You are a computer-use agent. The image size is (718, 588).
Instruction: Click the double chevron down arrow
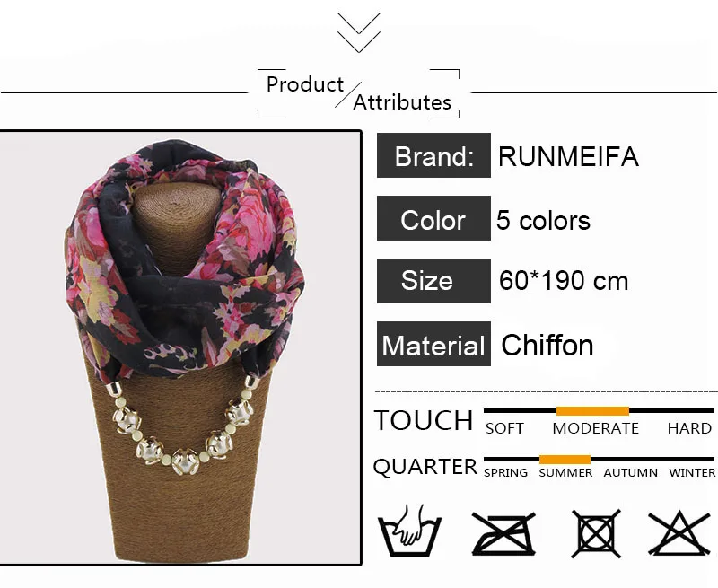click(359, 32)
